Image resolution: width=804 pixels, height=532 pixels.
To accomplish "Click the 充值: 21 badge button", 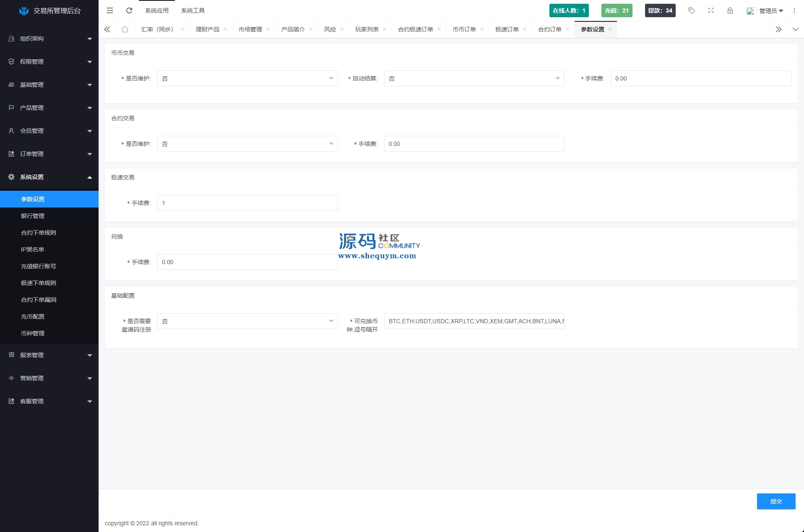I will 617,10.
